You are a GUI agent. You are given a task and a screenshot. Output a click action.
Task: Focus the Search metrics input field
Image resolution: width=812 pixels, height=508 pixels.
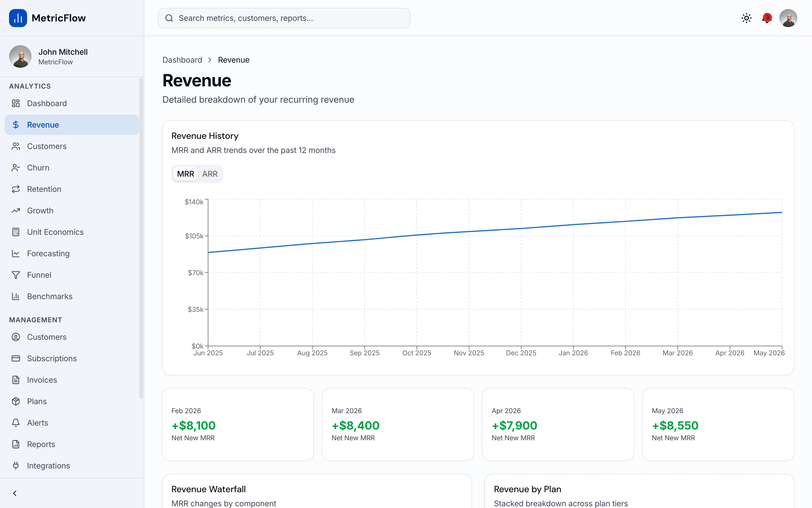[284, 18]
